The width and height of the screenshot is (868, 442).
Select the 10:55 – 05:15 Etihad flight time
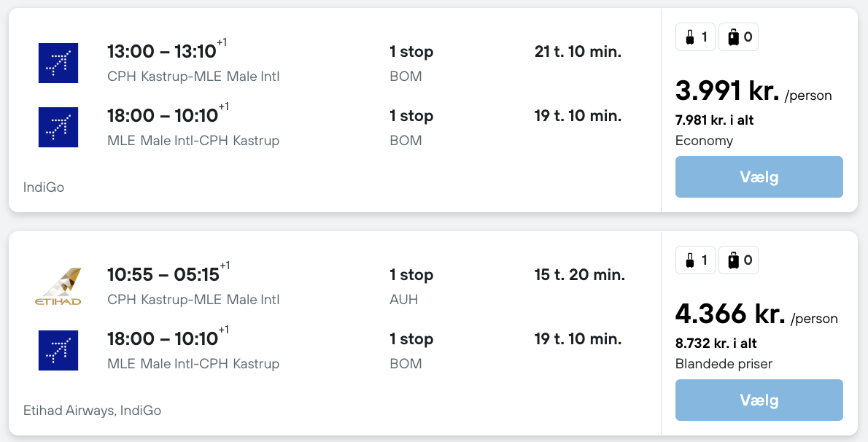[x=163, y=275]
